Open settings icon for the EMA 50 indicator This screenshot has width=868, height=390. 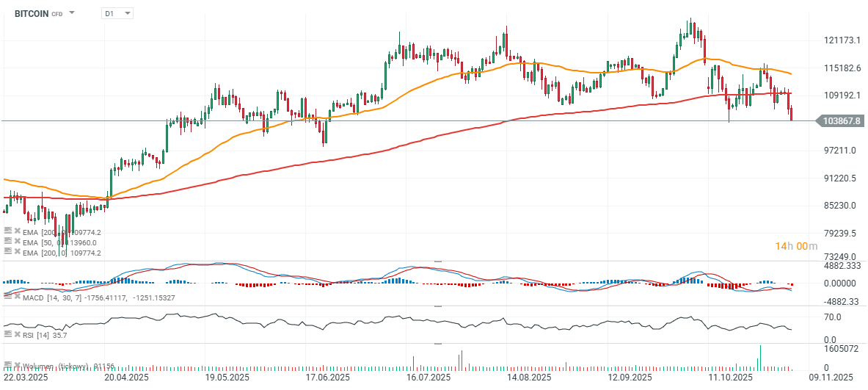[7, 242]
